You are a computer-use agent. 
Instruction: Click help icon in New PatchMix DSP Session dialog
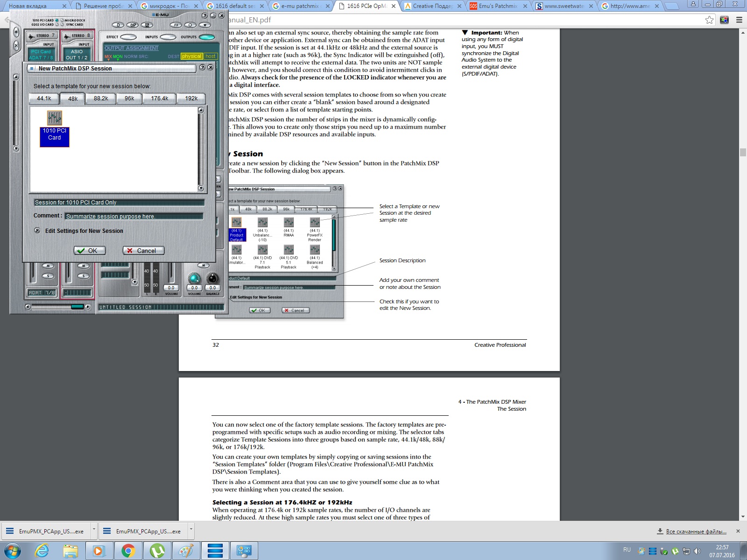tap(202, 68)
